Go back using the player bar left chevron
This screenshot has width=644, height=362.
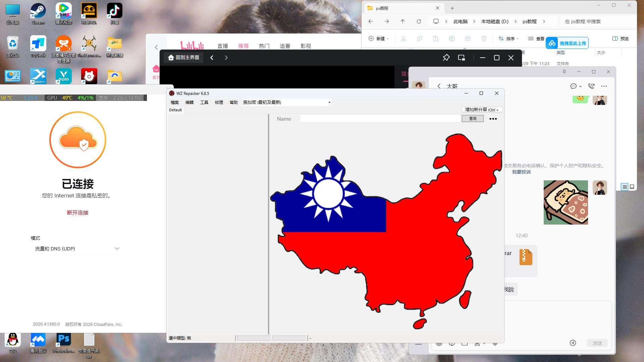tap(212, 58)
